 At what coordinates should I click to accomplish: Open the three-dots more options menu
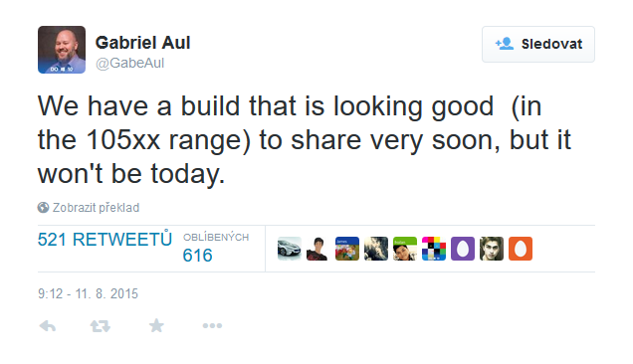212,325
